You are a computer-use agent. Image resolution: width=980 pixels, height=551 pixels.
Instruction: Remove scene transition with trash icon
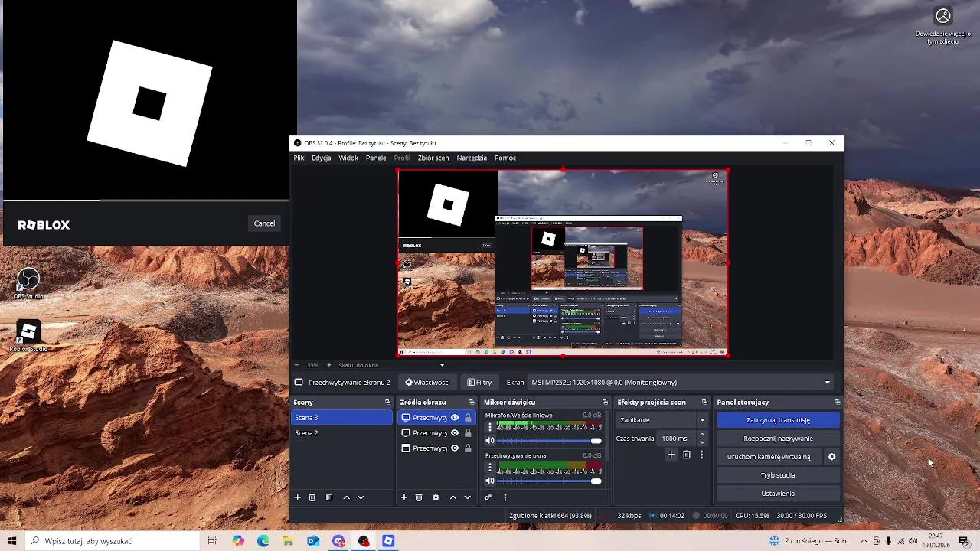coord(687,455)
